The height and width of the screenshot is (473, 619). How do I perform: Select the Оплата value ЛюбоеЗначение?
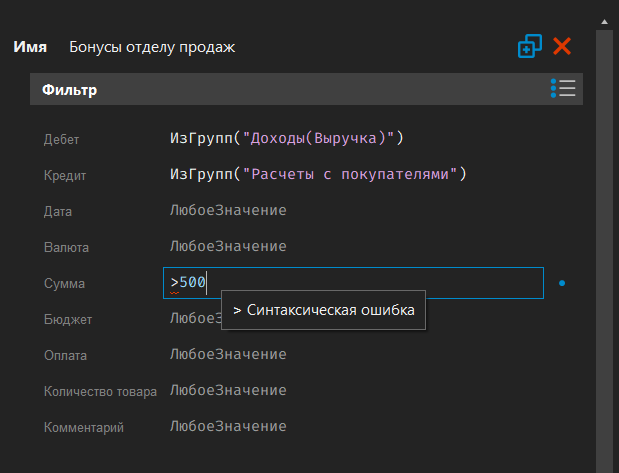coord(228,354)
